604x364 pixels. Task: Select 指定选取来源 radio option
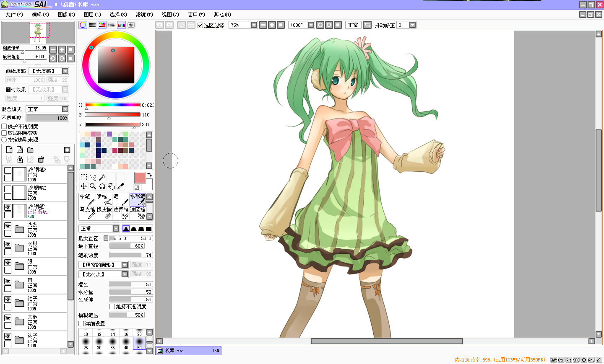[4, 139]
